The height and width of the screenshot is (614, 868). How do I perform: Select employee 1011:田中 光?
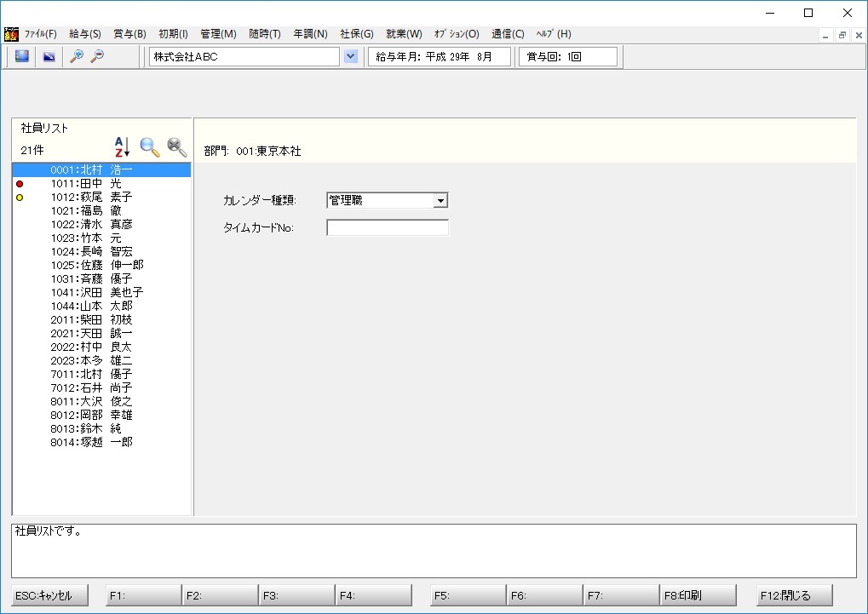(102, 184)
